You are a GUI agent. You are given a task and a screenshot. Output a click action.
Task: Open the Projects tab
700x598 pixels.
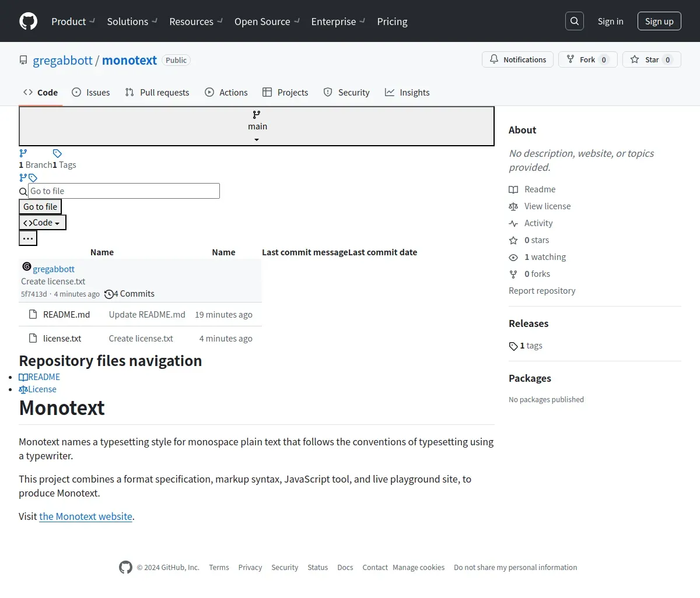pyautogui.click(x=285, y=92)
